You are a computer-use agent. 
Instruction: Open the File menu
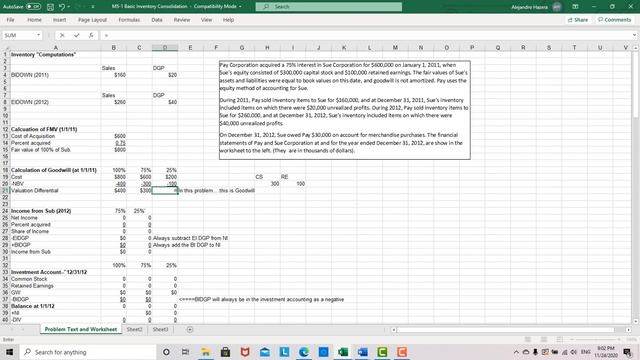(x=11, y=20)
